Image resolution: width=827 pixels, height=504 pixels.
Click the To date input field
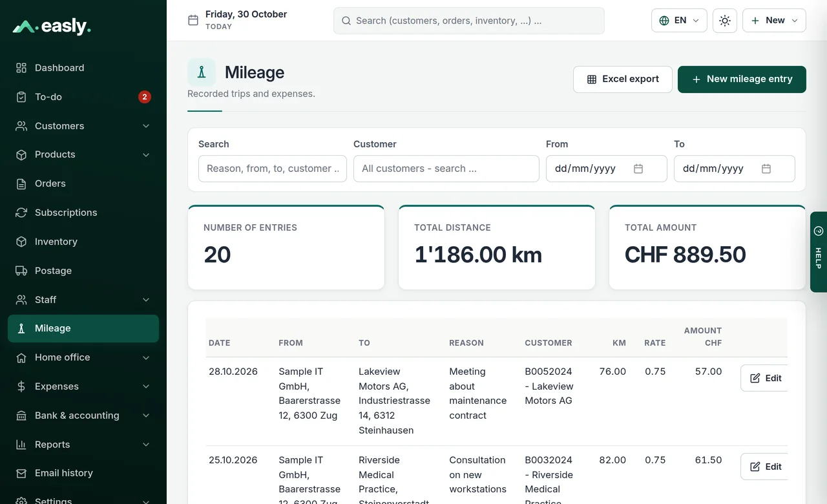click(x=735, y=169)
